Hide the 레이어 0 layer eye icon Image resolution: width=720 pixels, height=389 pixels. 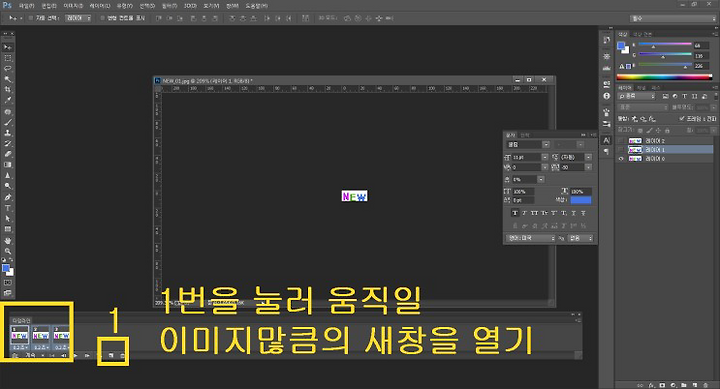(621, 159)
